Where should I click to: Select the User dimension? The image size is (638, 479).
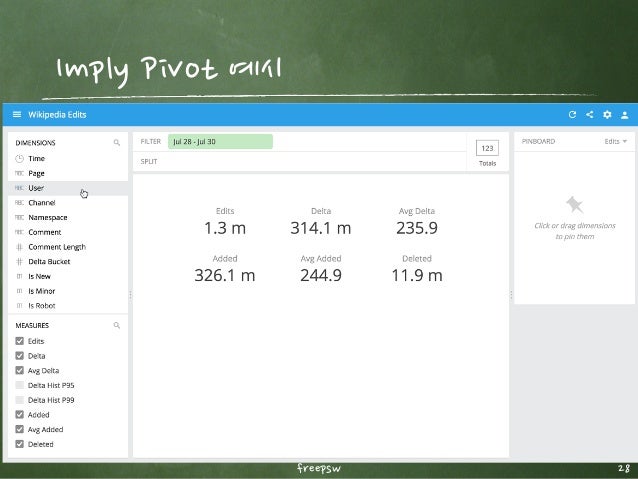pos(68,188)
